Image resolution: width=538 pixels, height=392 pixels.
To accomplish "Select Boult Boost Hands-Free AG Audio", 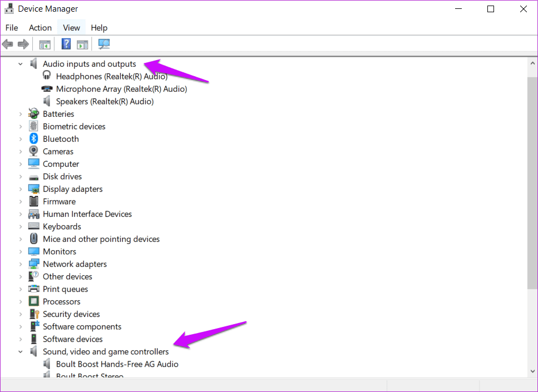I will tap(117, 364).
